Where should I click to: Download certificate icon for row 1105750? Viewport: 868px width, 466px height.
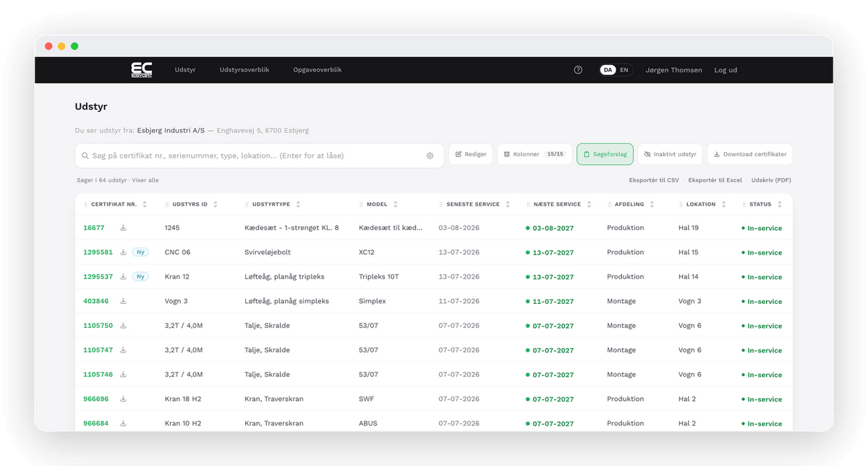123,326
